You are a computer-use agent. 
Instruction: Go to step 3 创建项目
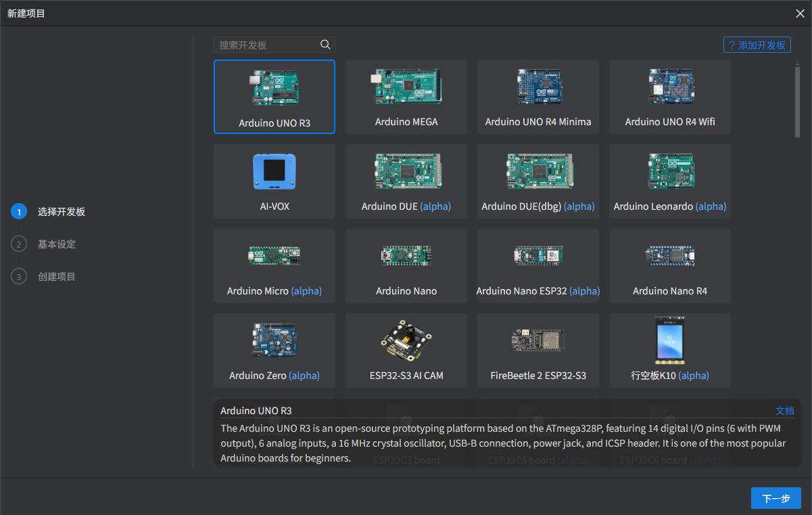click(43, 277)
